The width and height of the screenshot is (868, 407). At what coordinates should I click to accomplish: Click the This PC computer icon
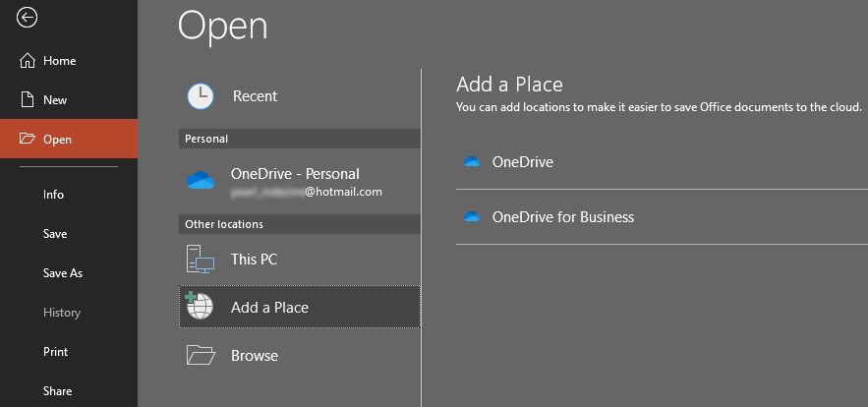[x=201, y=260]
